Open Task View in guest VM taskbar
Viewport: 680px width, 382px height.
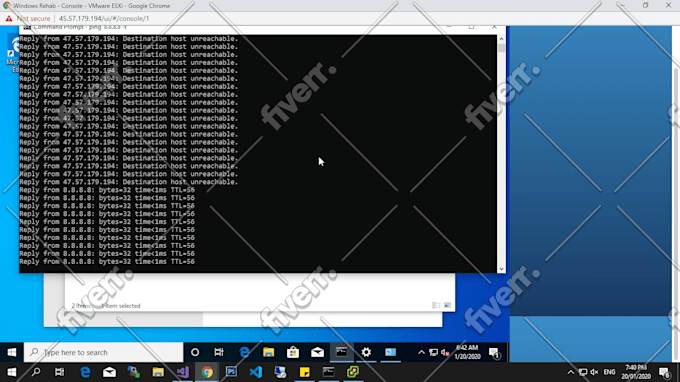coord(219,352)
